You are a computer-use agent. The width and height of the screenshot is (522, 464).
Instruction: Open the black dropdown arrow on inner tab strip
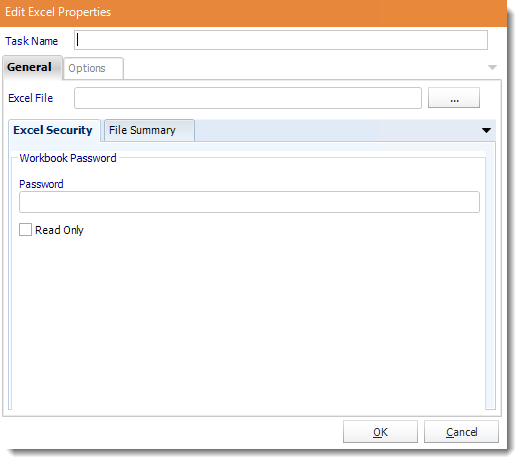(x=486, y=130)
